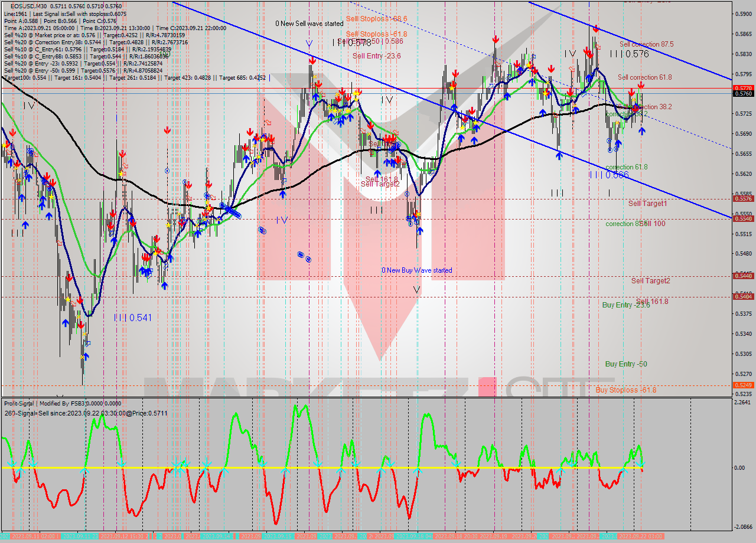This screenshot has height=543, width=756.
Task: Click the Sell correction 87.5 label
Action: pyautogui.click(x=646, y=44)
